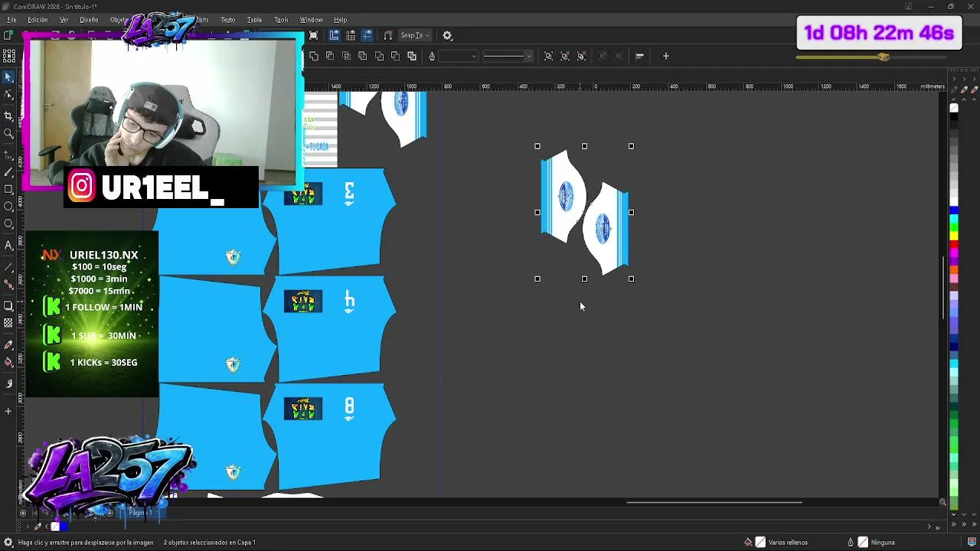The height and width of the screenshot is (551, 980).
Task: Select the Artistic Media brush tool
Action: point(8,171)
